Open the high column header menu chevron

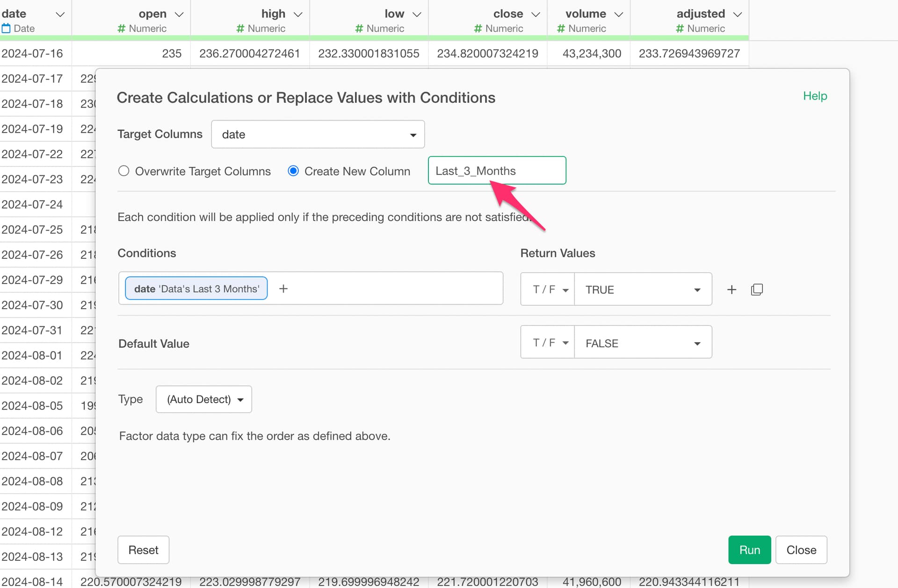tap(298, 14)
